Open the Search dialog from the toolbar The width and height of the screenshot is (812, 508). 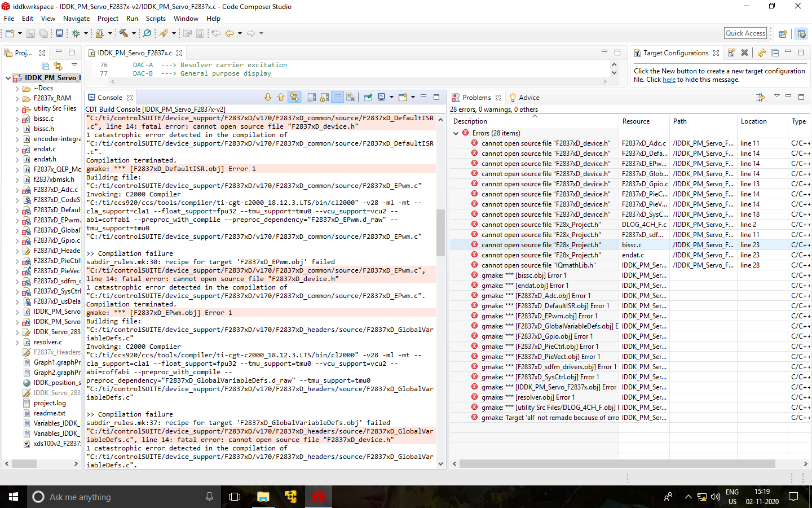(148, 33)
